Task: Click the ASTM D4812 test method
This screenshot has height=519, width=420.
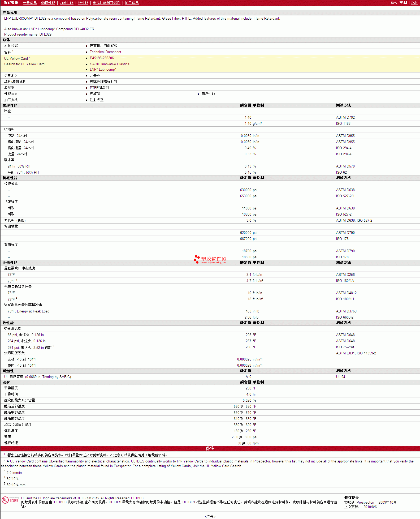Action: 346,293
